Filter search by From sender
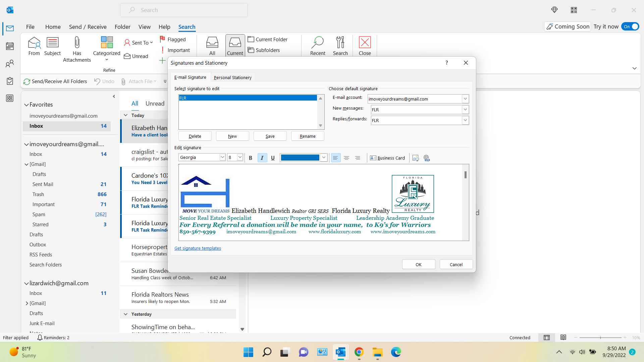The height and width of the screenshot is (362, 644). point(34,46)
